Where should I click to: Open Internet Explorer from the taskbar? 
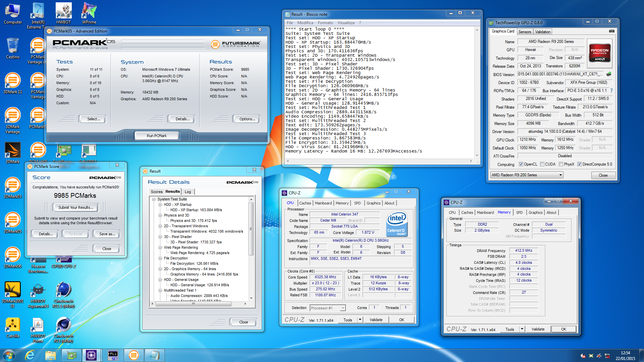click(x=30, y=355)
